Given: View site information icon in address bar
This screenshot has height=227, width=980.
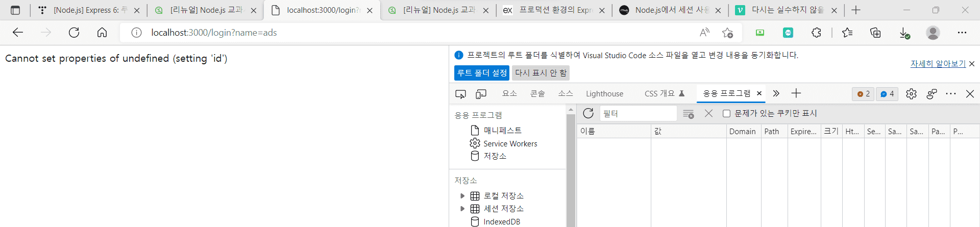Looking at the screenshot, I should coord(136,33).
